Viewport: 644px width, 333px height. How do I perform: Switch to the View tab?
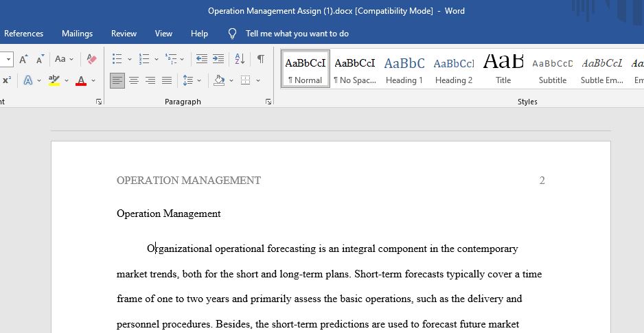click(163, 34)
